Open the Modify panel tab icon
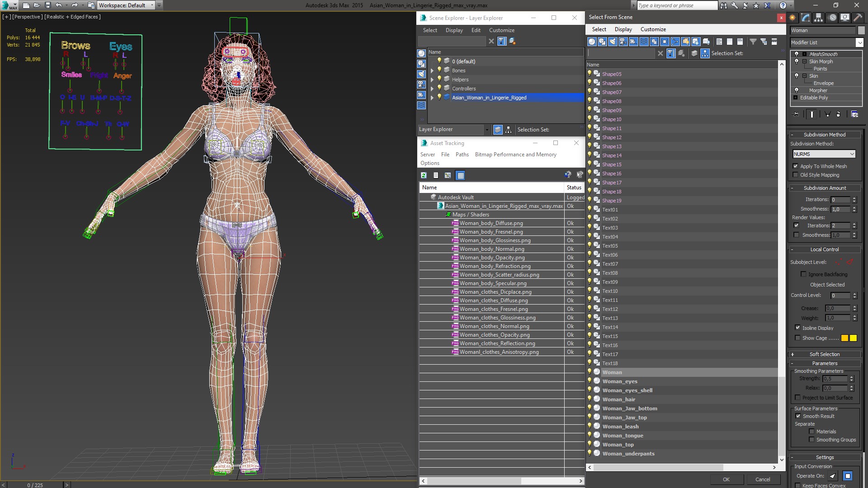Image resolution: width=868 pixels, height=488 pixels. click(x=806, y=18)
